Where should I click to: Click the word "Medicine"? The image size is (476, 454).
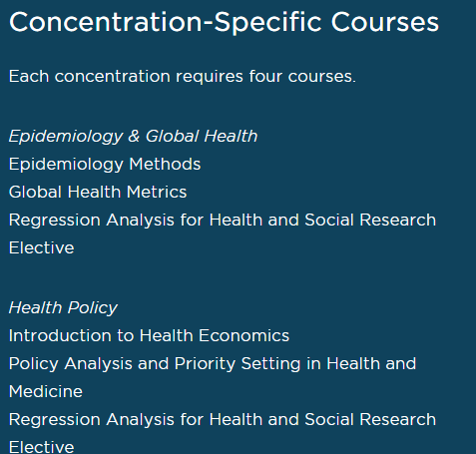coord(46,391)
